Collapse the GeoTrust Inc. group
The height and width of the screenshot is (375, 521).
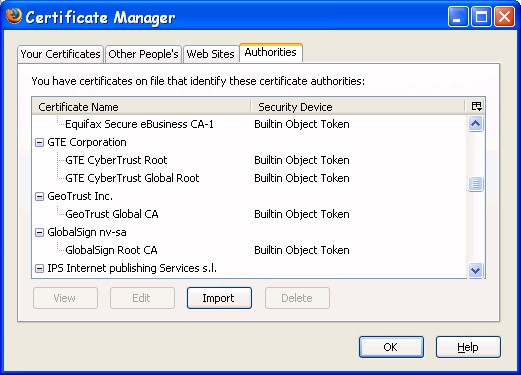click(39, 197)
